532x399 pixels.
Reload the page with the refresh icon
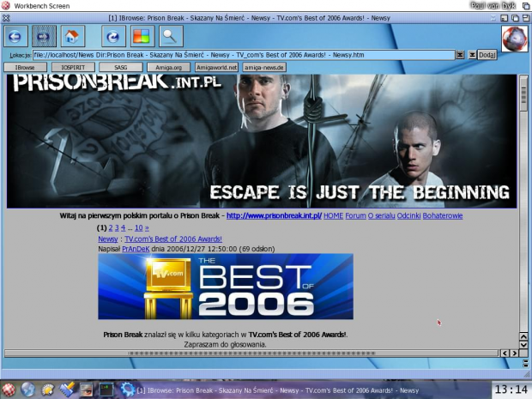(113, 36)
